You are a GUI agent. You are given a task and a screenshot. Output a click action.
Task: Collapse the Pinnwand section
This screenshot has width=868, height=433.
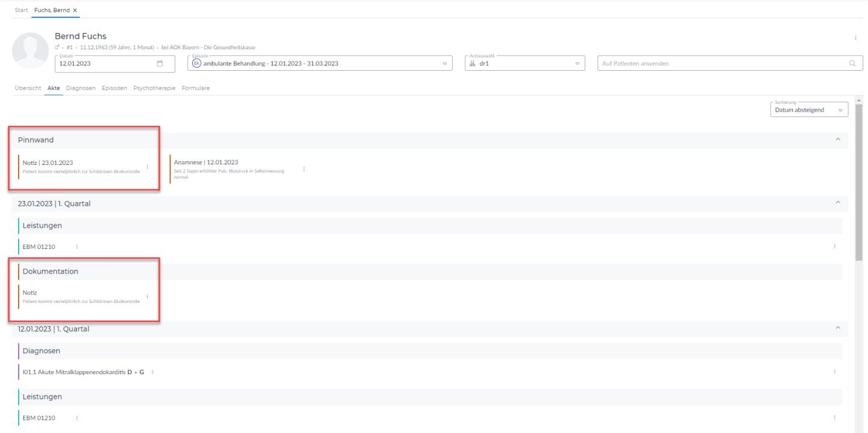pos(838,140)
